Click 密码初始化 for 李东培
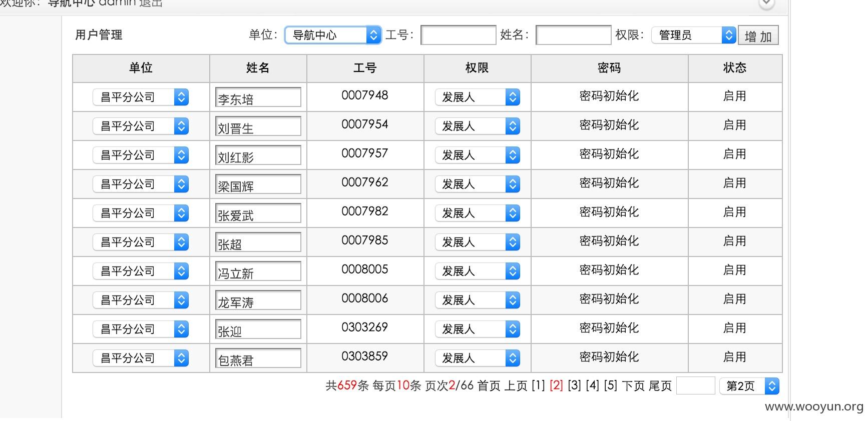Screen dimensions: 868x421 [609, 96]
